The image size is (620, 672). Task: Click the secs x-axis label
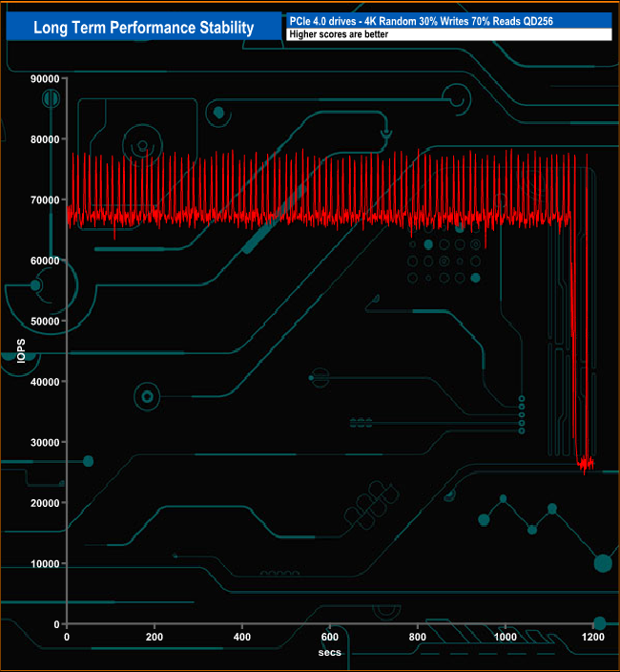329,652
